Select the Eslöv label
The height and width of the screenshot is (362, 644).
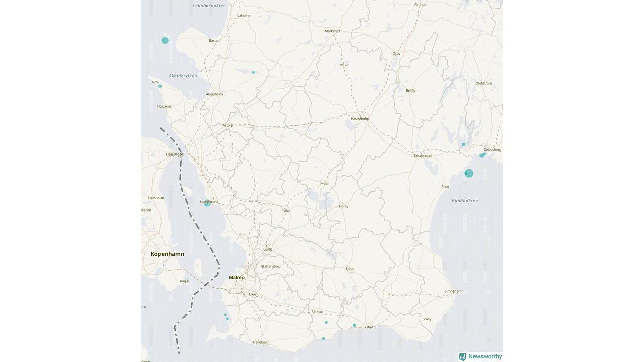pos(285,211)
